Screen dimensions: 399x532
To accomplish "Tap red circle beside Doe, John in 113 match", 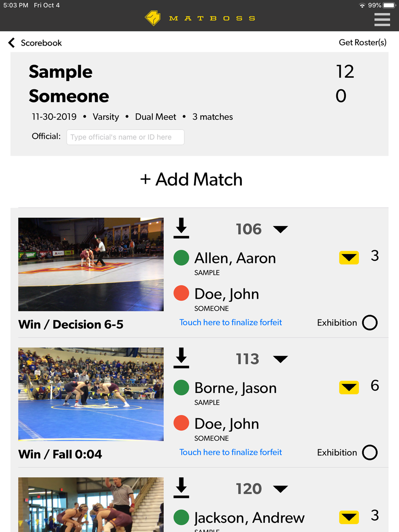I will tap(181, 423).
